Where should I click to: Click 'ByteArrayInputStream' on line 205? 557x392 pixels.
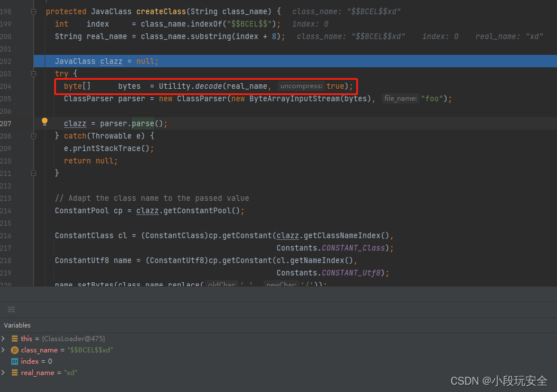pos(295,98)
